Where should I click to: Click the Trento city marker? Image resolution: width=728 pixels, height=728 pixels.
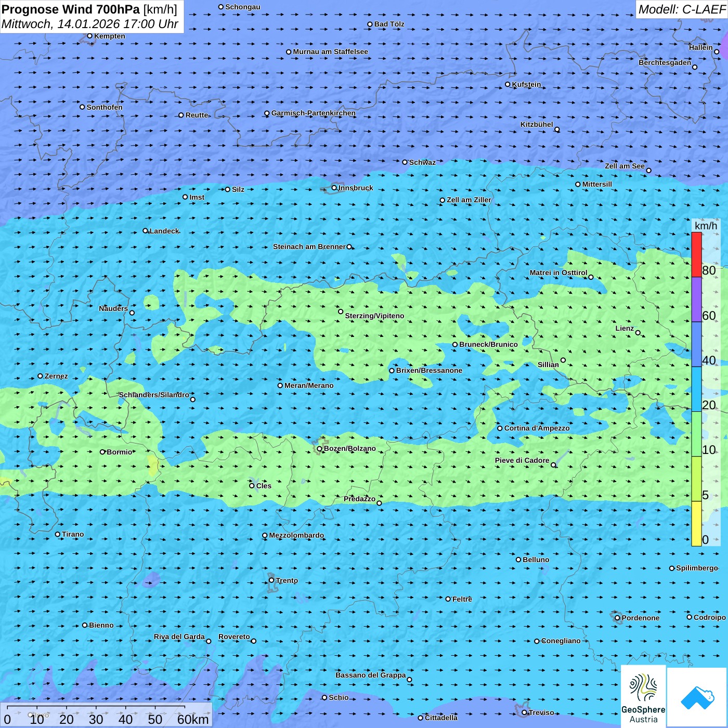tap(271, 580)
